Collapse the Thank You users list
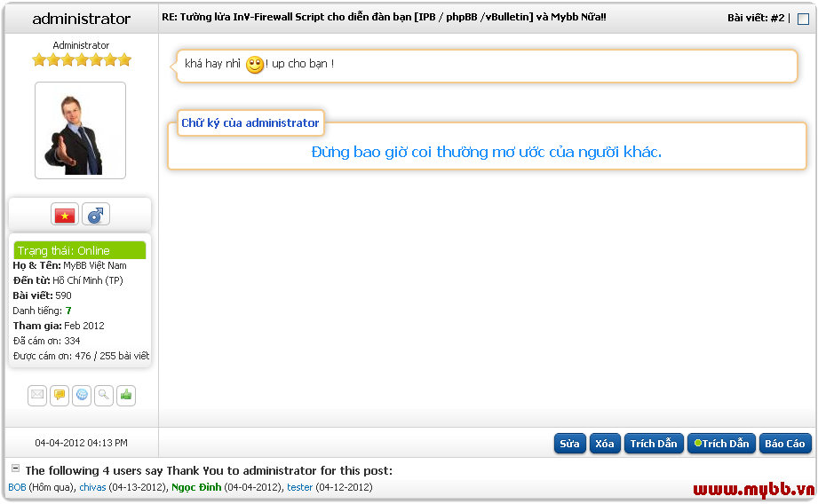818x504 pixels. (15, 469)
